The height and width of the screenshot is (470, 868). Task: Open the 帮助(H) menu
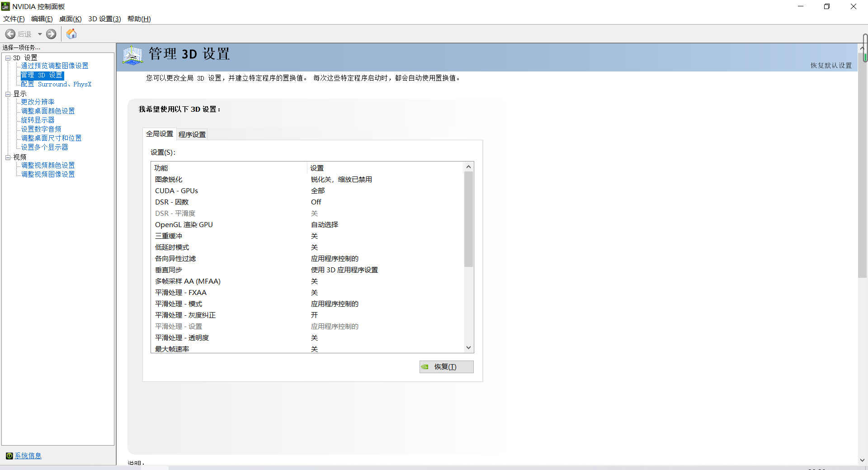[x=139, y=19]
